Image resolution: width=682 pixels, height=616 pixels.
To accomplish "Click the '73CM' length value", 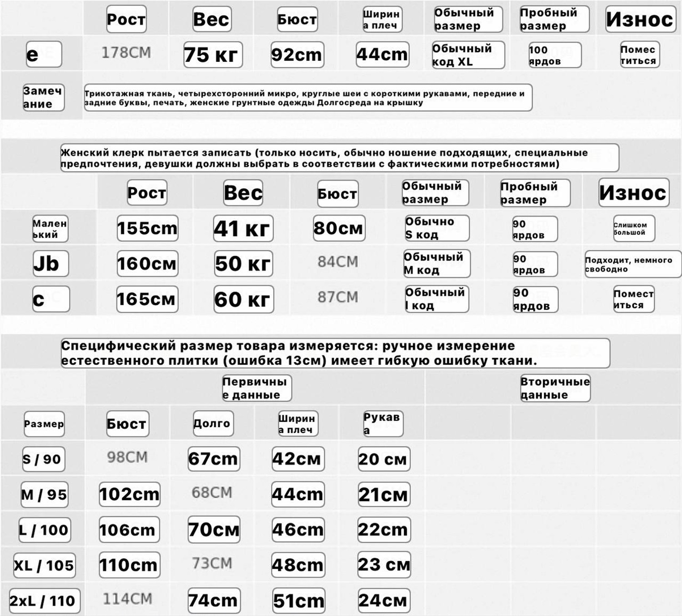I will [212, 563].
